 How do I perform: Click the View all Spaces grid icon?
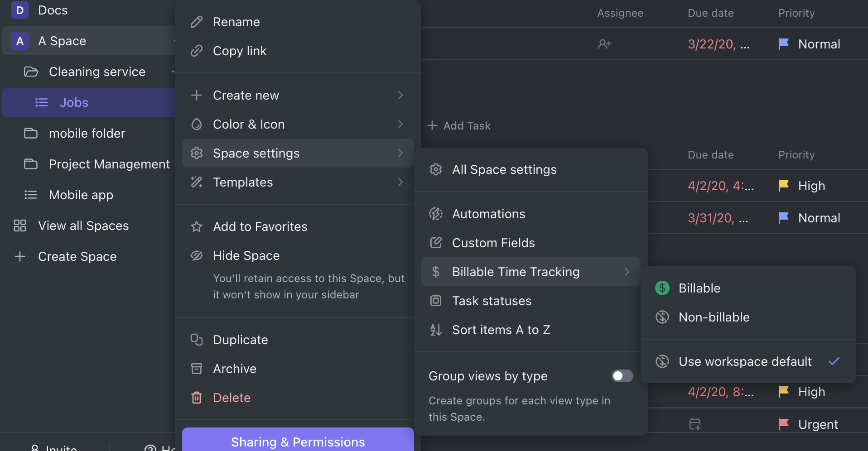click(20, 225)
